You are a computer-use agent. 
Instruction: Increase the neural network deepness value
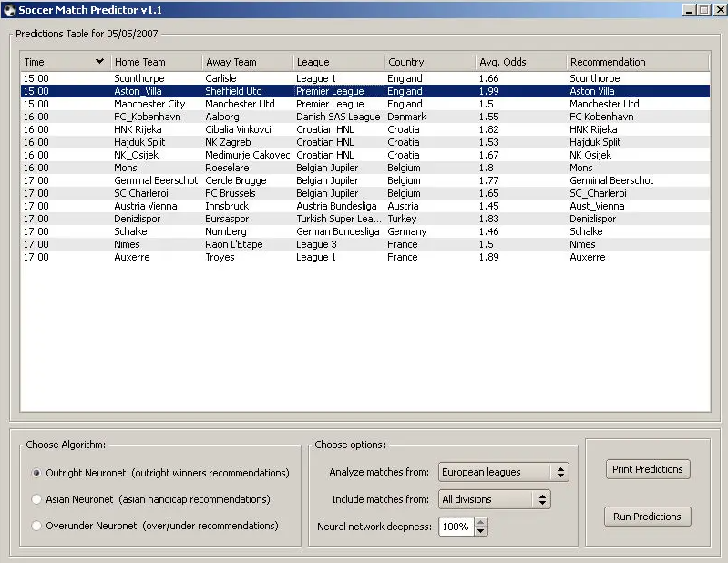[x=481, y=522]
